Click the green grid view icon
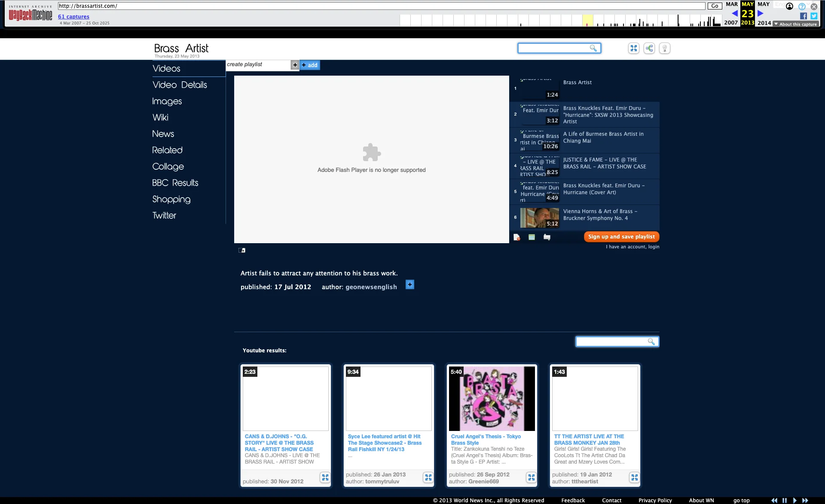Screen dimensions: 825x504 pyautogui.click(x=532, y=237)
